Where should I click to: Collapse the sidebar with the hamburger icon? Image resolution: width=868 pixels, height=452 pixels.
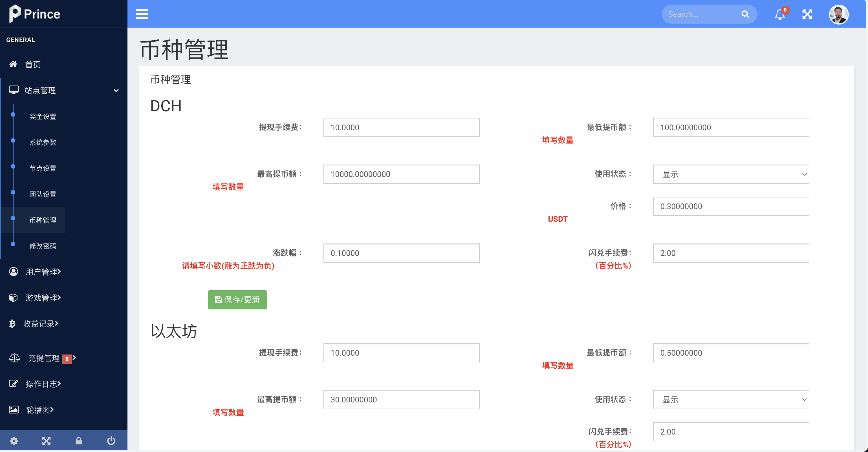[142, 14]
